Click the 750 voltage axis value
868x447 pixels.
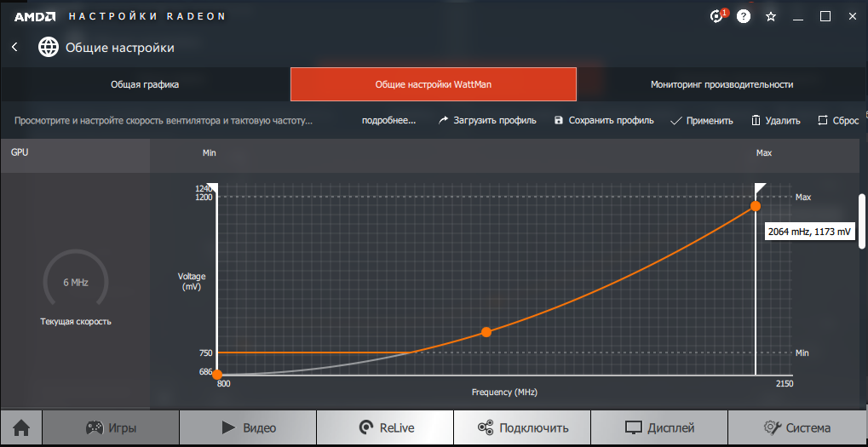point(206,353)
